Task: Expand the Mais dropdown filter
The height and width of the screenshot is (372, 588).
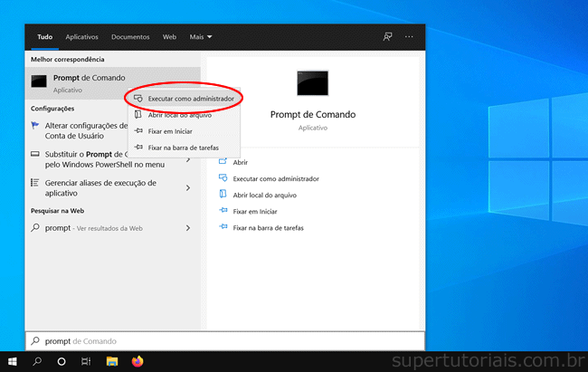Action: (x=200, y=37)
